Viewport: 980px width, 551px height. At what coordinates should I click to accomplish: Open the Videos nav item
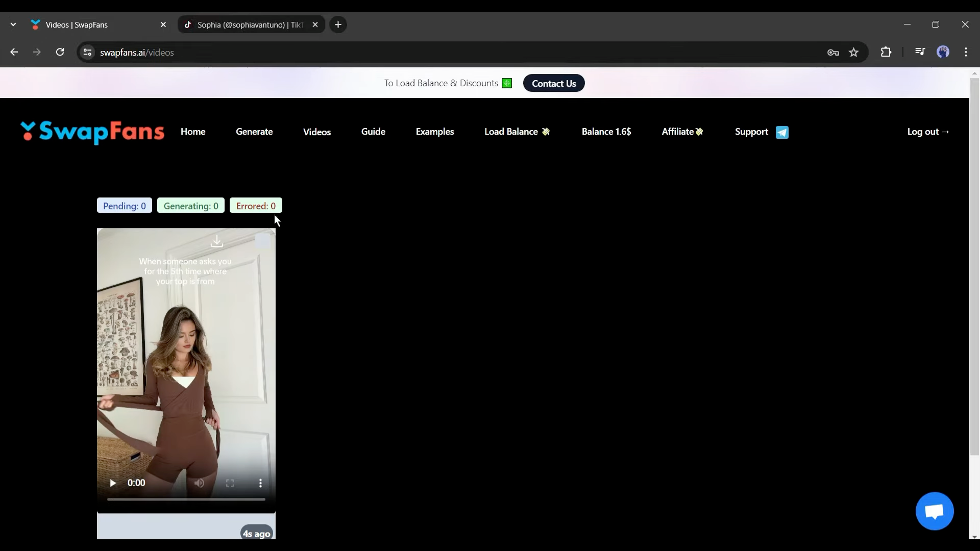click(317, 132)
